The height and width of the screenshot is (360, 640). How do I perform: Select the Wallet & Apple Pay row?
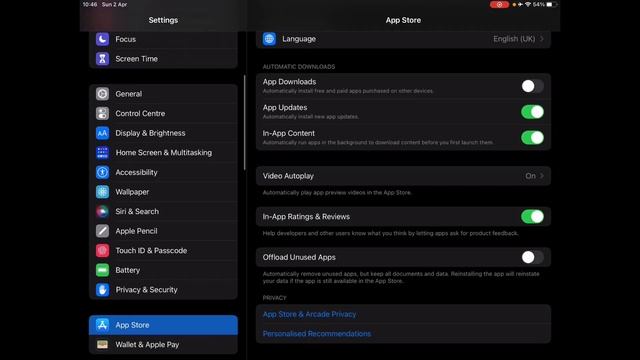163,344
